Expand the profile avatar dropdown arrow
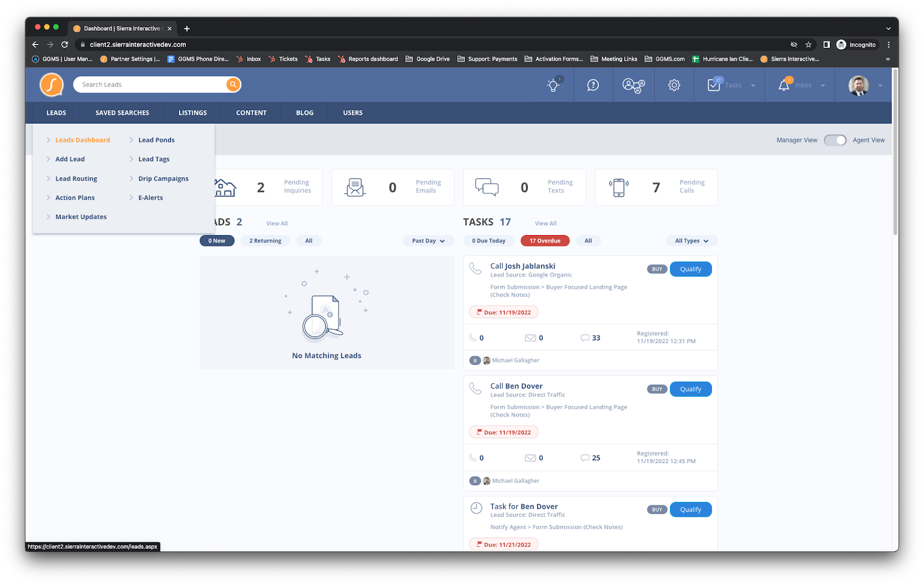Viewport: 924px width, 585px height. click(x=880, y=85)
